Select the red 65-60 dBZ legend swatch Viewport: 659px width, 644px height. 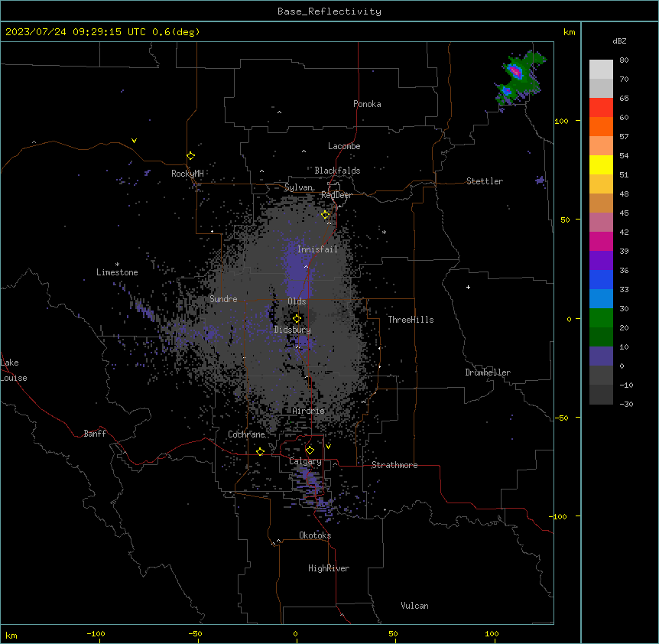(601, 107)
